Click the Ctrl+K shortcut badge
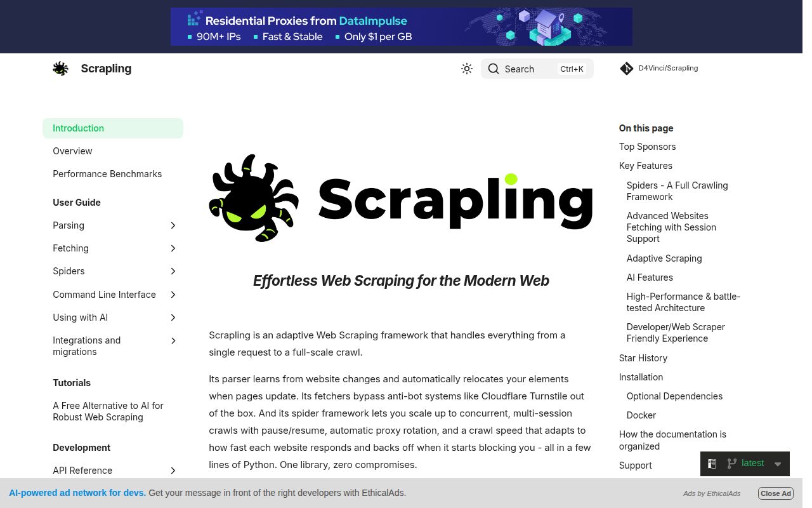The image size is (812, 508). click(572, 69)
